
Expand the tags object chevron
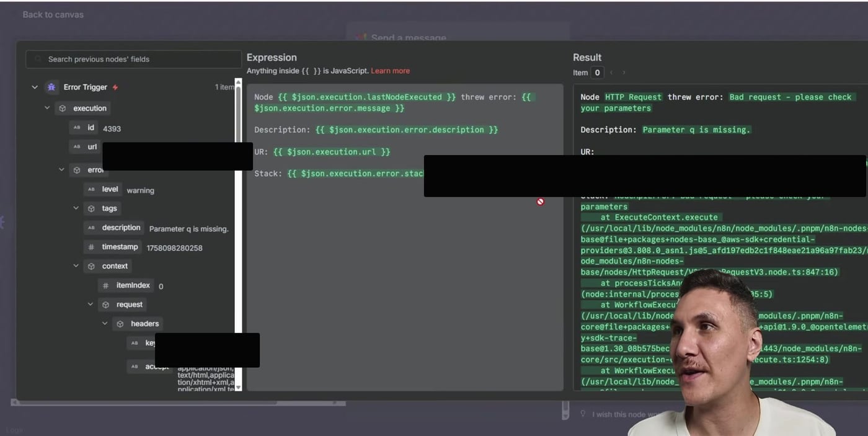76,209
